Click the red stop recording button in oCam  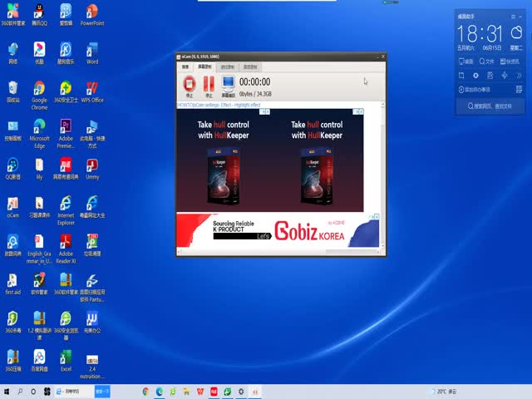coord(189,82)
